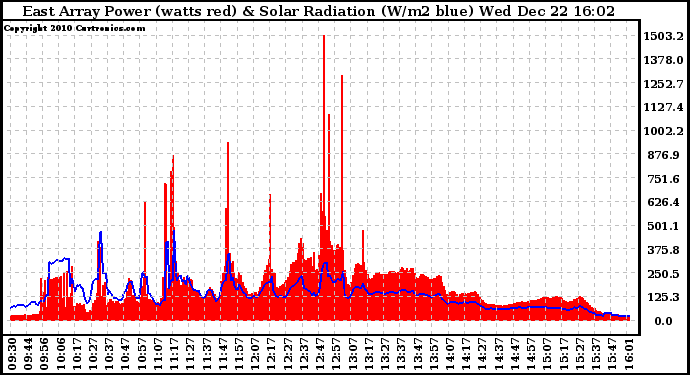Select the 1002.2 y-axis label
This screenshot has height=375, width=690.
663,131
